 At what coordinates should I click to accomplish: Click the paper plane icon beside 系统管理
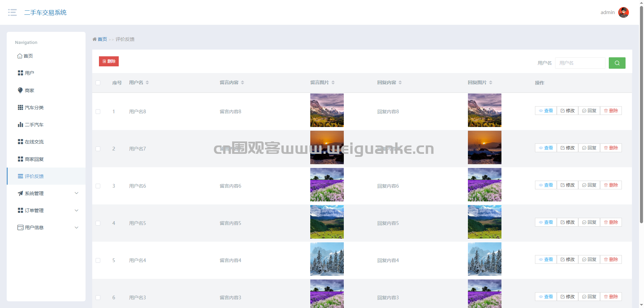coord(20,193)
